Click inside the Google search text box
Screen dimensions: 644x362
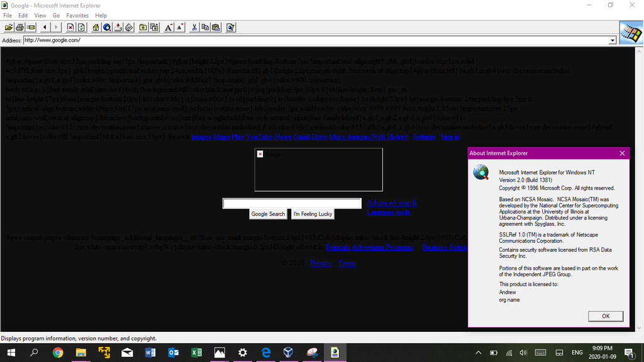click(292, 203)
